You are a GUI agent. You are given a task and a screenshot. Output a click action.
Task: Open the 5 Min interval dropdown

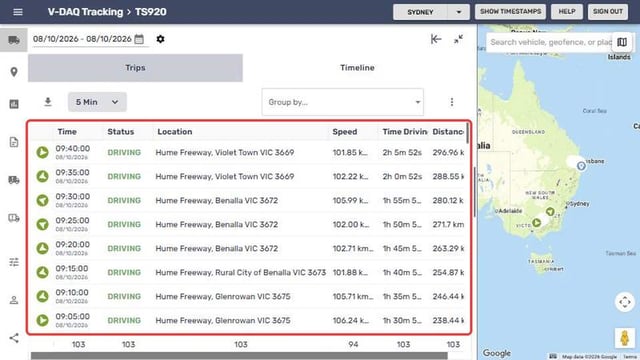[97, 102]
